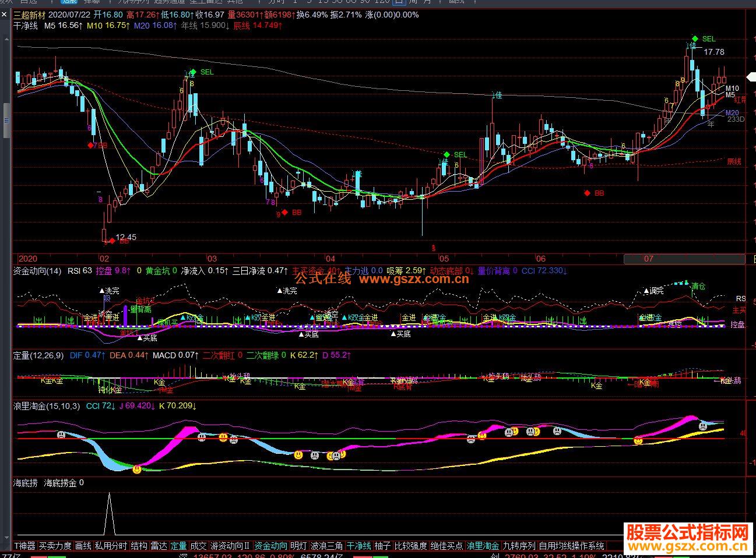Screen dimensions: 756x558
Task: Open the T神器 indicator tab
Action: point(24,546)
